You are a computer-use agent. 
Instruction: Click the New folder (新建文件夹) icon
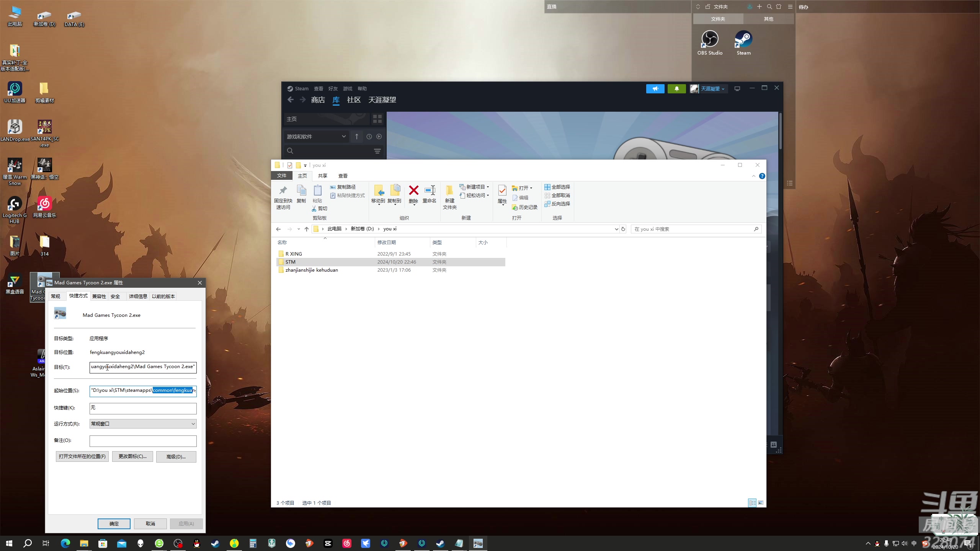(x=450, y=197)
